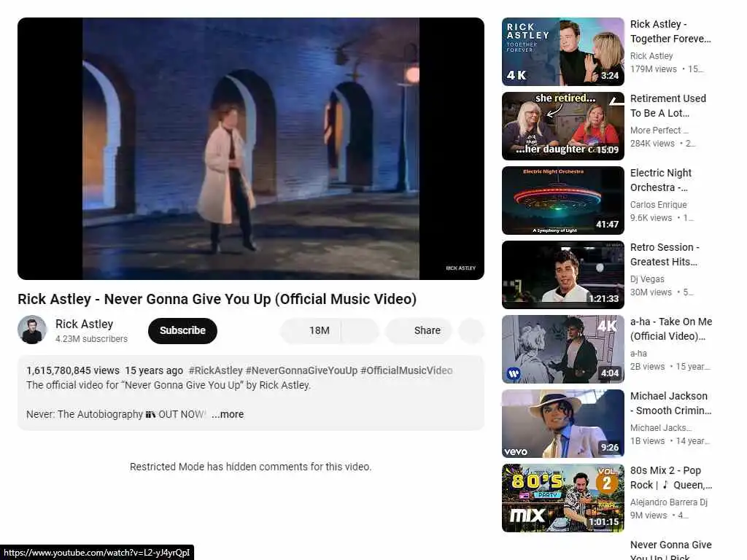Click '1B views' under Smooth Criminal
Screen dimensions: 747x560
[x=648, y=440]
